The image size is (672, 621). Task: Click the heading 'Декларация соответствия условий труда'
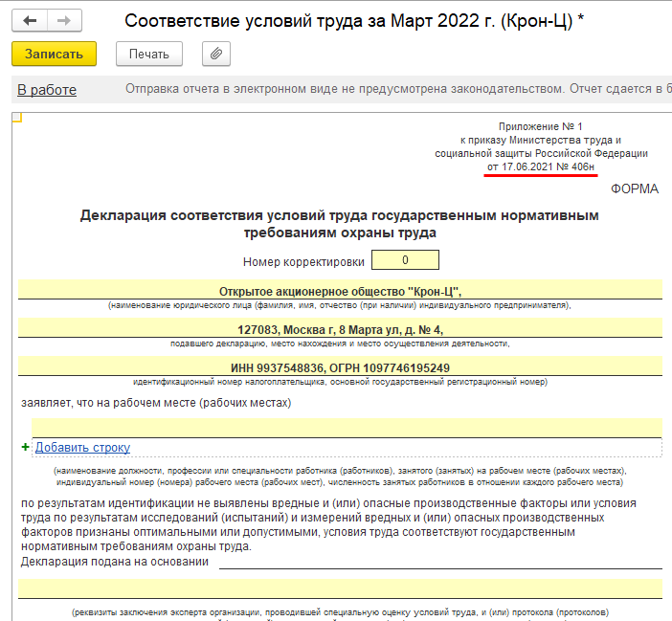pos(340,224)
